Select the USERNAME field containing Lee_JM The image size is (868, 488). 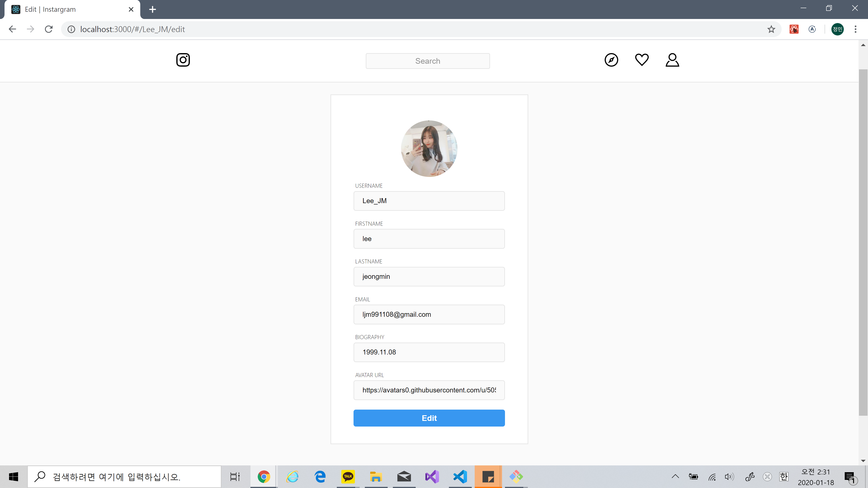[x=429, y=201]
